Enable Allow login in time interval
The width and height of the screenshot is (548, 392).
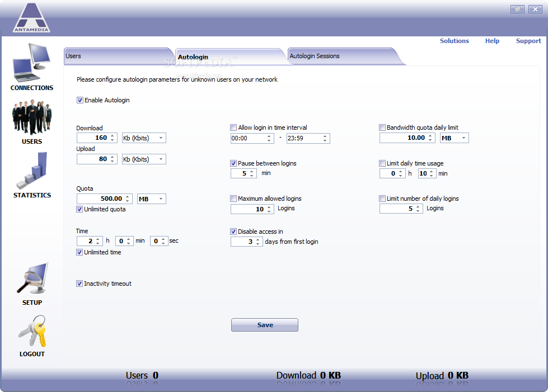[x=233, y=127]
